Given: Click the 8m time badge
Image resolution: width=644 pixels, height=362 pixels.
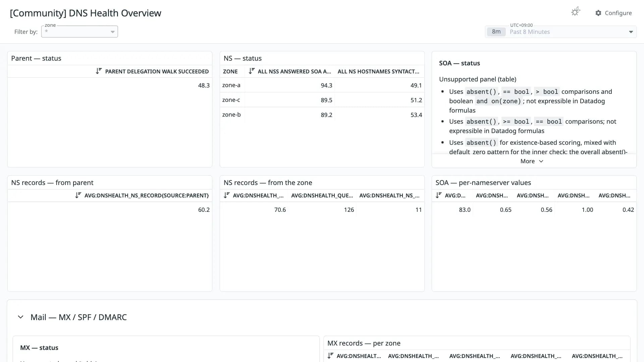Looking at the screenshot, I should (x=496, y=32).
